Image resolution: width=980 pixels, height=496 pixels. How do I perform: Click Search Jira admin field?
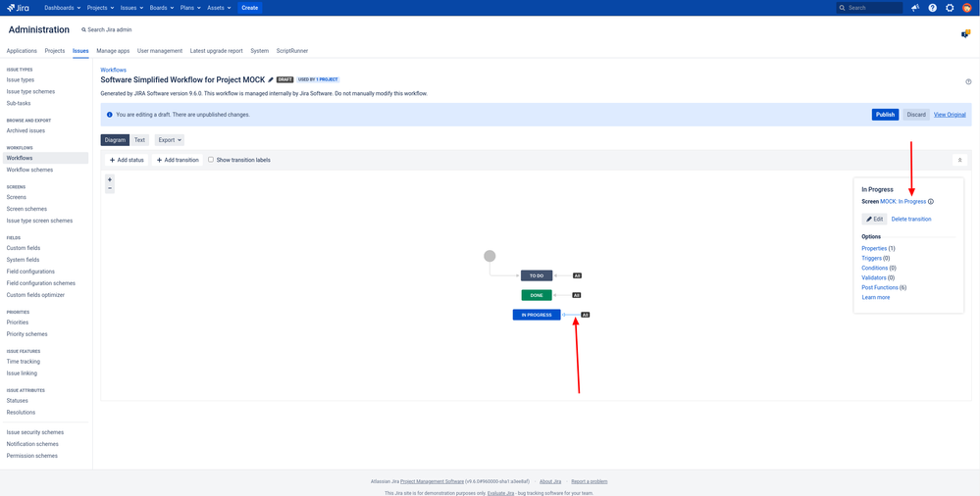click(106, 30)
